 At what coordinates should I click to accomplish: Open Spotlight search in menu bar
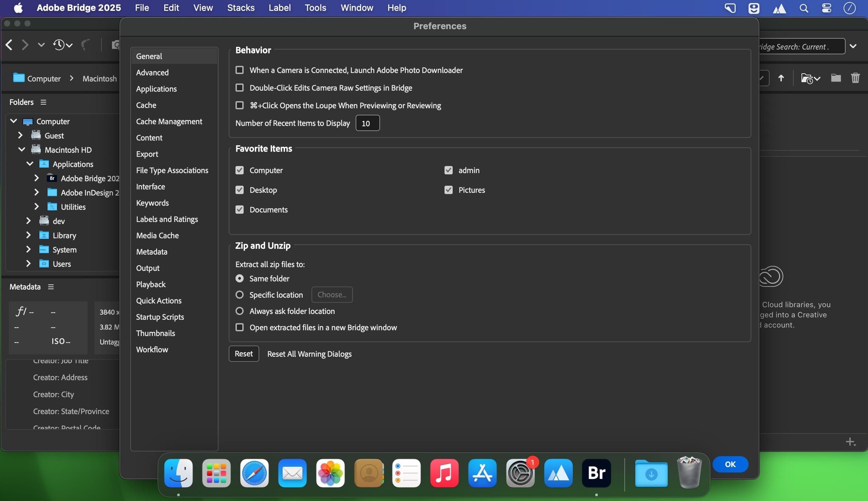[804, 8]
